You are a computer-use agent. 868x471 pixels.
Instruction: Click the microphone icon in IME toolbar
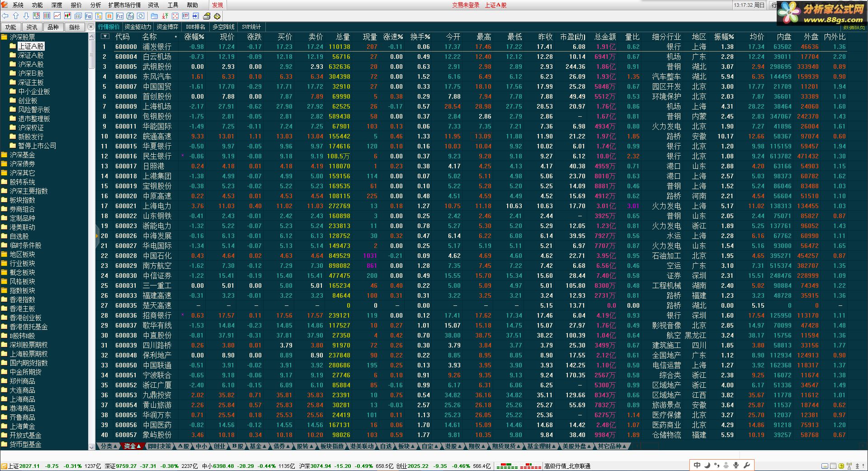[736, 465]
